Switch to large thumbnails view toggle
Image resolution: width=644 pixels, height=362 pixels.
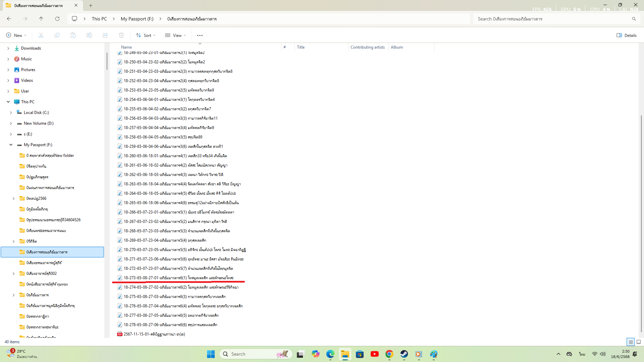(x=639, y=342)
